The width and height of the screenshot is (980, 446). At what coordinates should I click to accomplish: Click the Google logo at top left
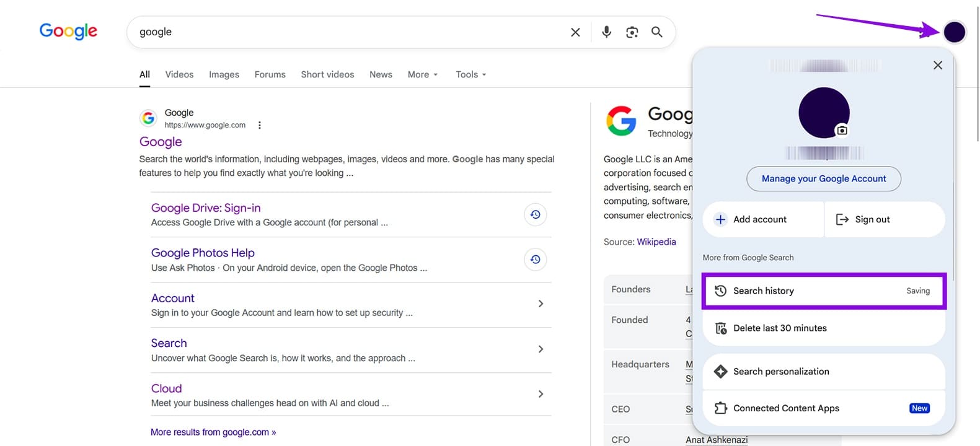(x=68, y=31)
